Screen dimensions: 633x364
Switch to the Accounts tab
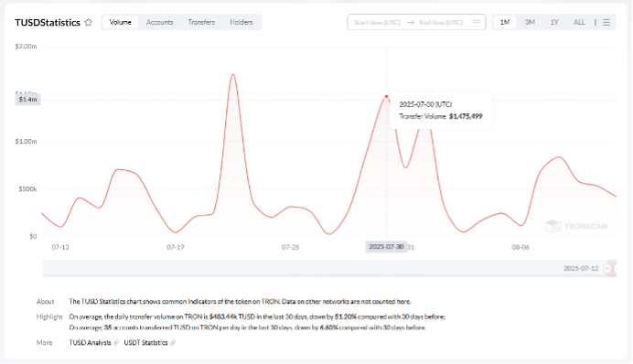[x=159, y=22]
